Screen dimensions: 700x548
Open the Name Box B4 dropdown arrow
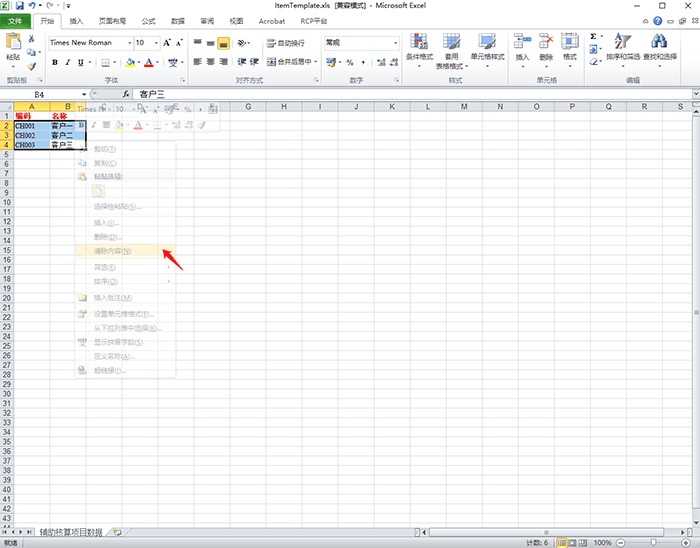[84, 94]
